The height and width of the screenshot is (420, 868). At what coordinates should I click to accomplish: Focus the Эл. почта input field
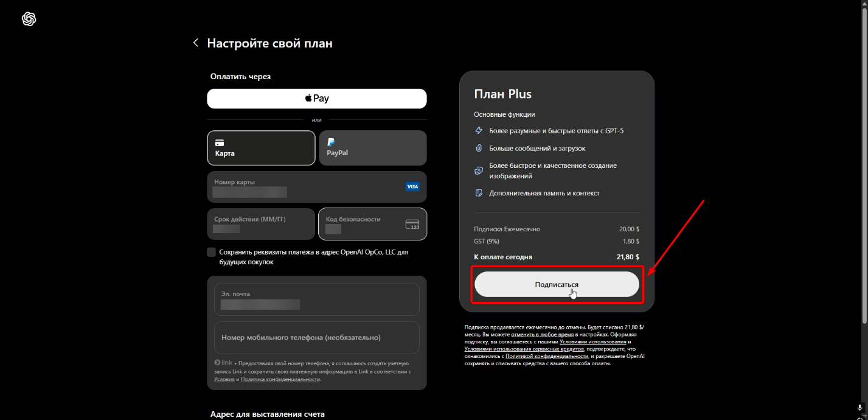click(317, 299)
